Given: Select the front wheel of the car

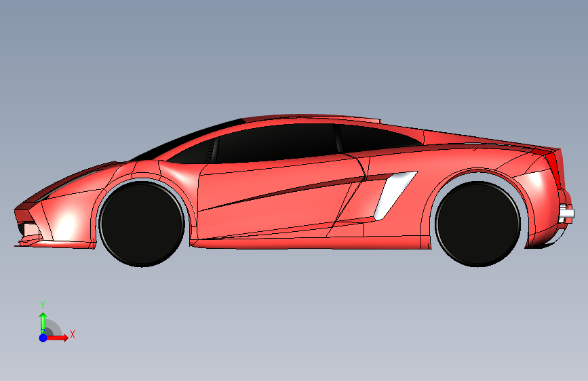Looking at the screenshot, I should tap(142, 224).
